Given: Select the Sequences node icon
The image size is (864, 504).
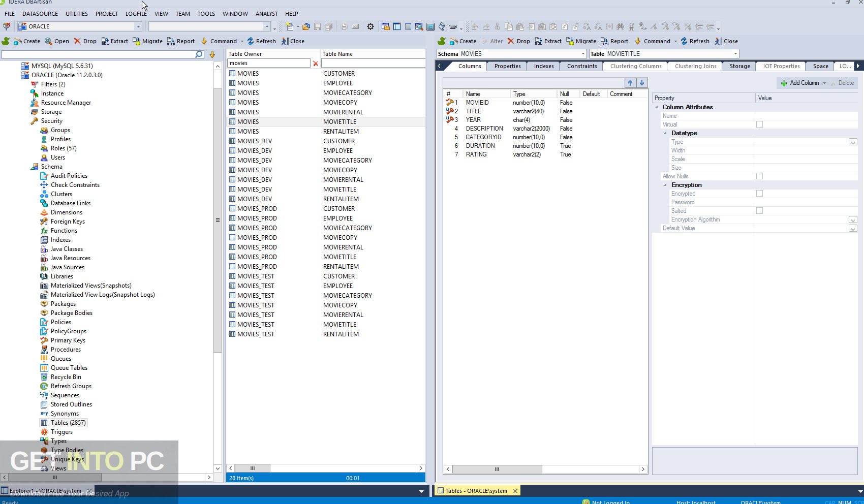Looking at the screenshot, I should pyautogui.click(x=44, y=395).
